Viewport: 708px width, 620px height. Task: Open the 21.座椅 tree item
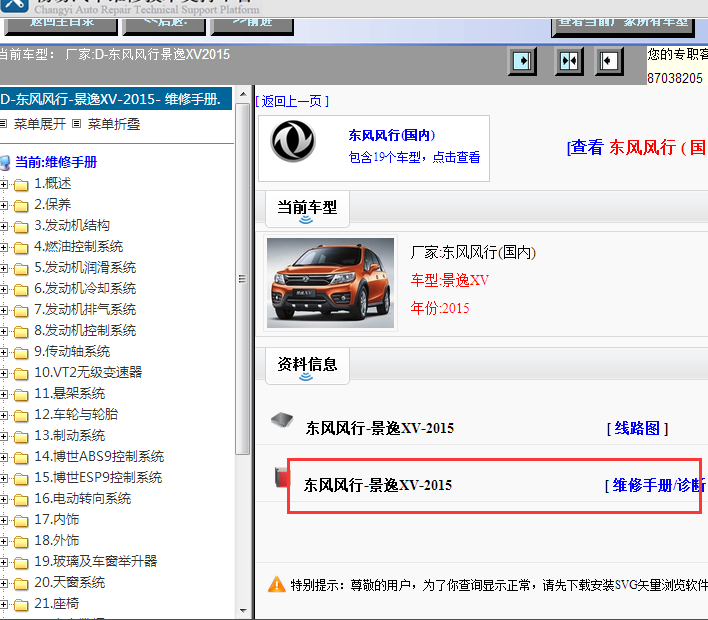57,603
